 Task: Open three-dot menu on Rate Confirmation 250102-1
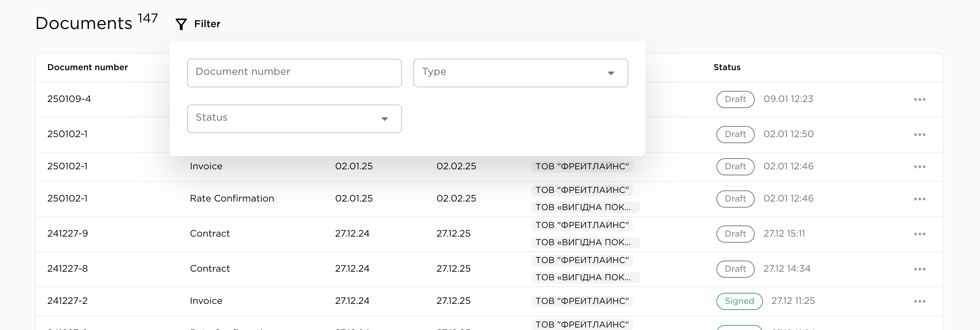919,199
